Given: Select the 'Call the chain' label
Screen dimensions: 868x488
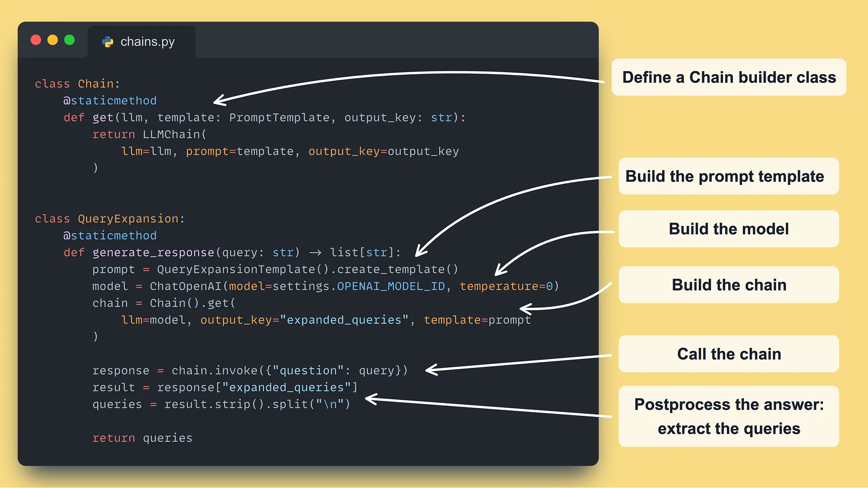Looking at the screenshot, I should point(729,354).
